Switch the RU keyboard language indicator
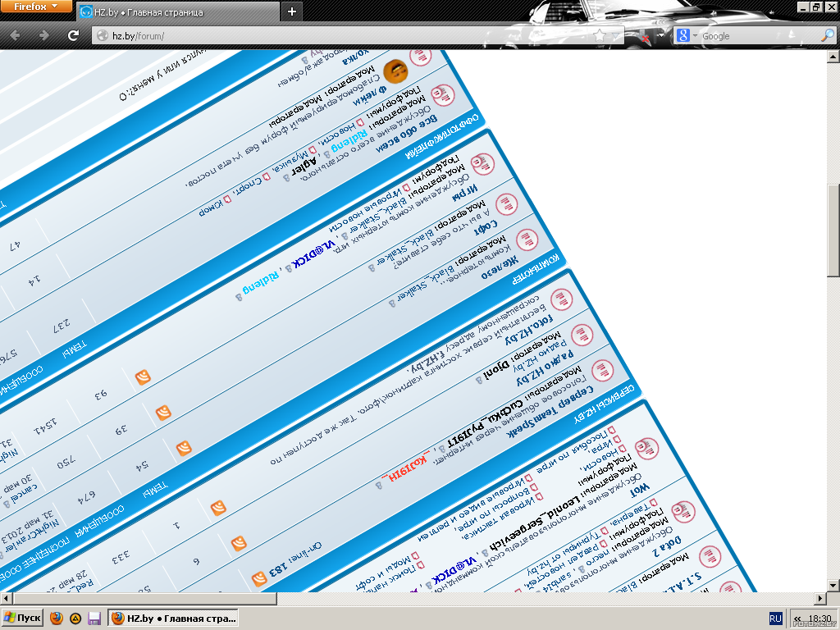 [x=775, y=619]
